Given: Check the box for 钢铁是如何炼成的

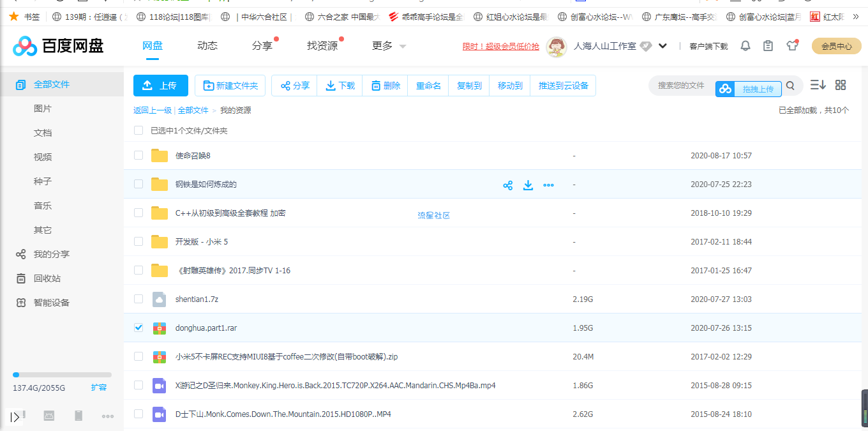Looking at the screenshot, I should point(138,184).
